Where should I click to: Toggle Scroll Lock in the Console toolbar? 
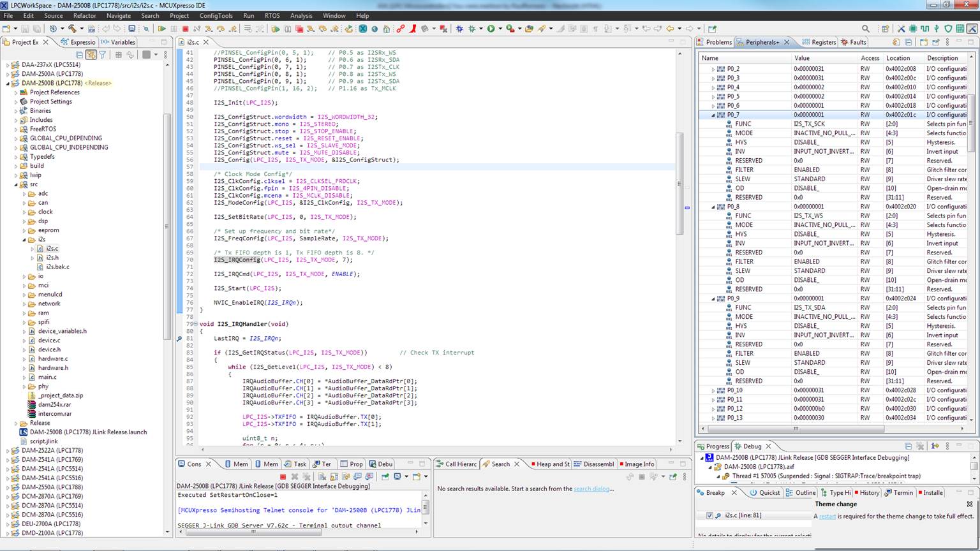(334, 477)
